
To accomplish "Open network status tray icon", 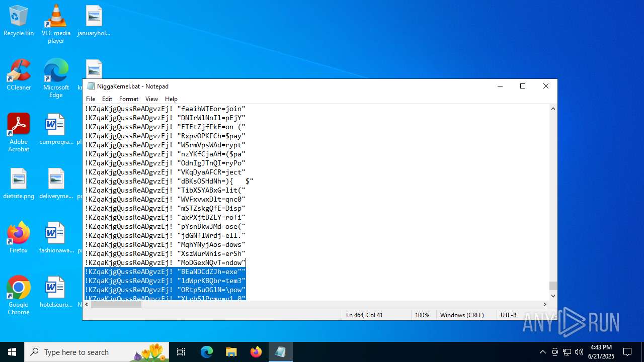I will tap(567, 352).
